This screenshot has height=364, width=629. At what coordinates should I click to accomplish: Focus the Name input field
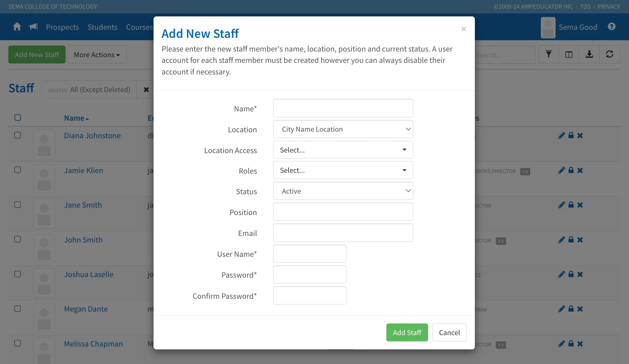click(343, 108)
